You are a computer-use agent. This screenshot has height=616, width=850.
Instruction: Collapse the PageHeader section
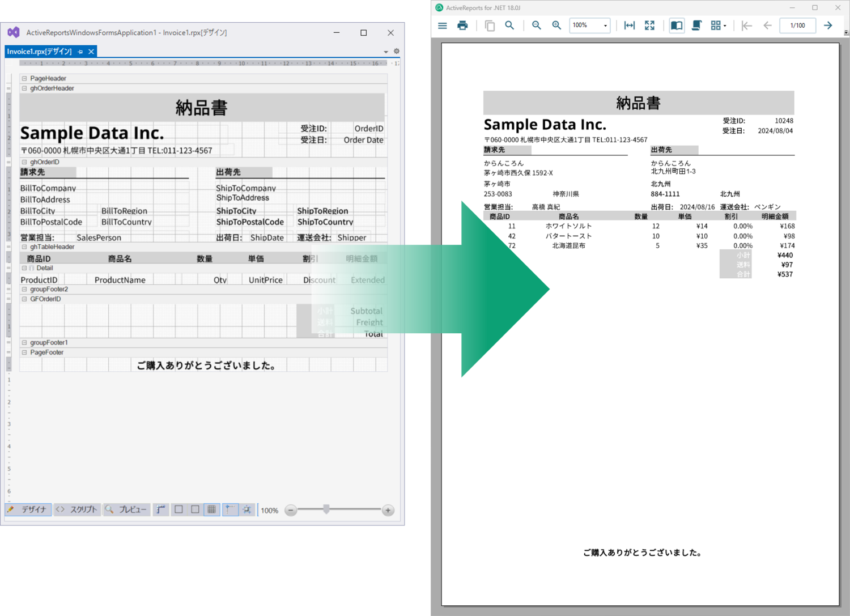point(24,79)
